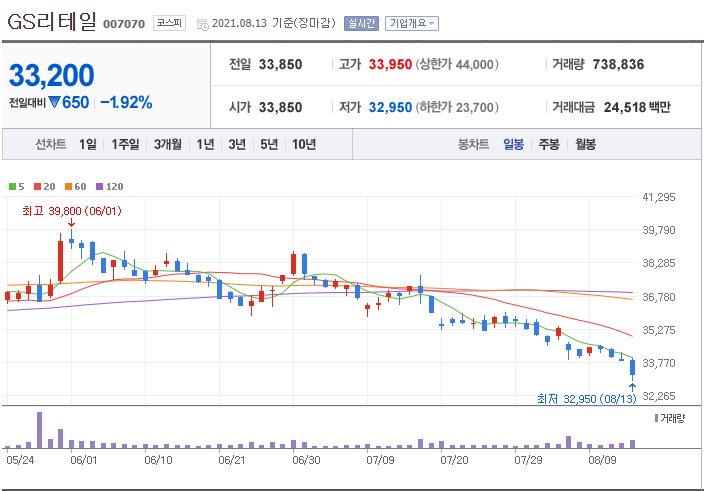Click the current price 33,200
Image resolution: width=704 pixels, height=491 pixels.
coord(52,75)
